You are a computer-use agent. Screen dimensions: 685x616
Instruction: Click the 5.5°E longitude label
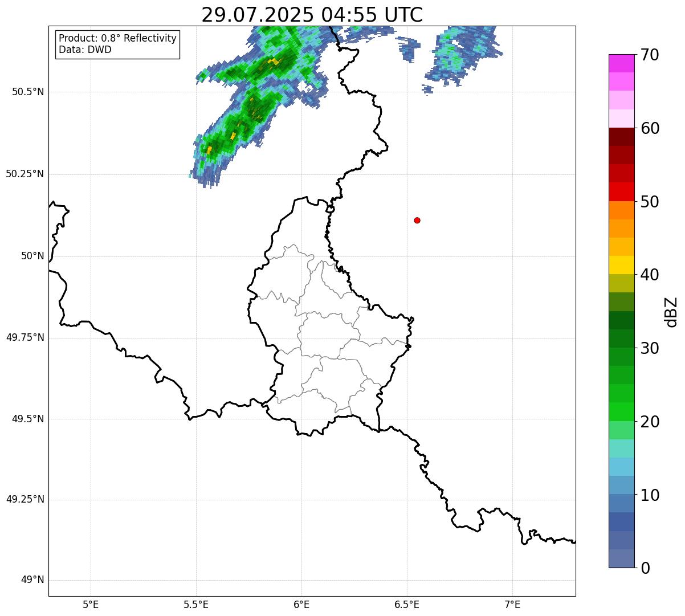(x=196, y=604)
